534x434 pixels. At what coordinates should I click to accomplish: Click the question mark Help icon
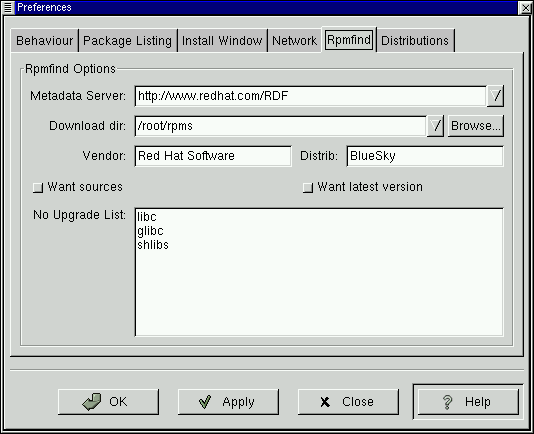click(447, 402)
